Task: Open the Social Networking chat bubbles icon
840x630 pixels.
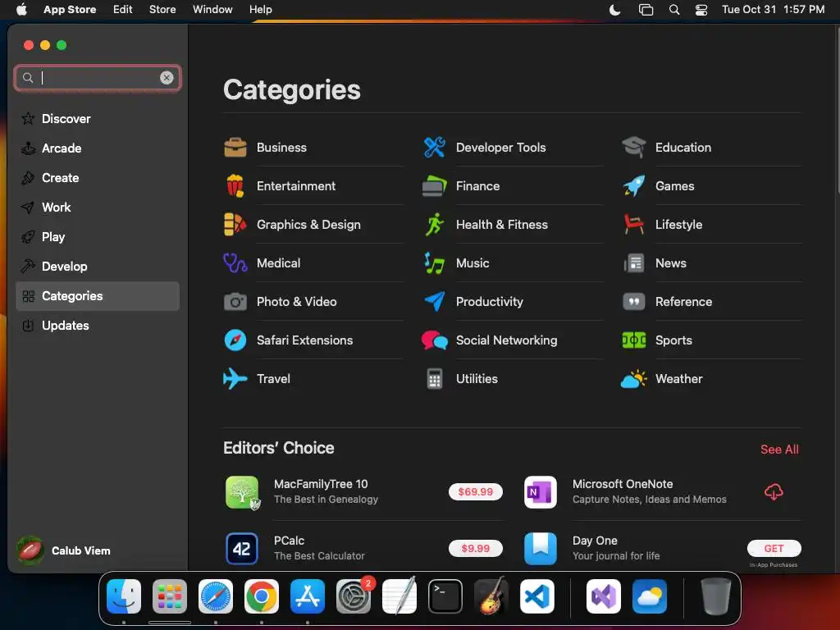Action: coord(435,340)
